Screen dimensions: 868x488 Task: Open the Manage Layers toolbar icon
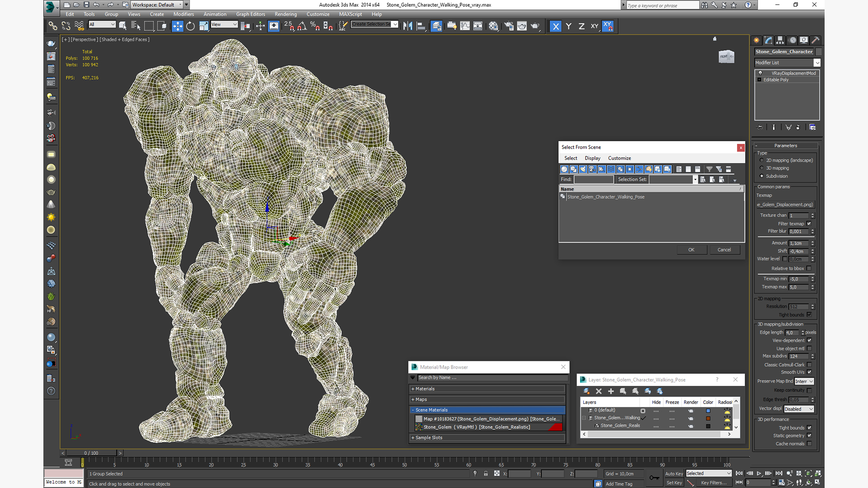[436, 26]
